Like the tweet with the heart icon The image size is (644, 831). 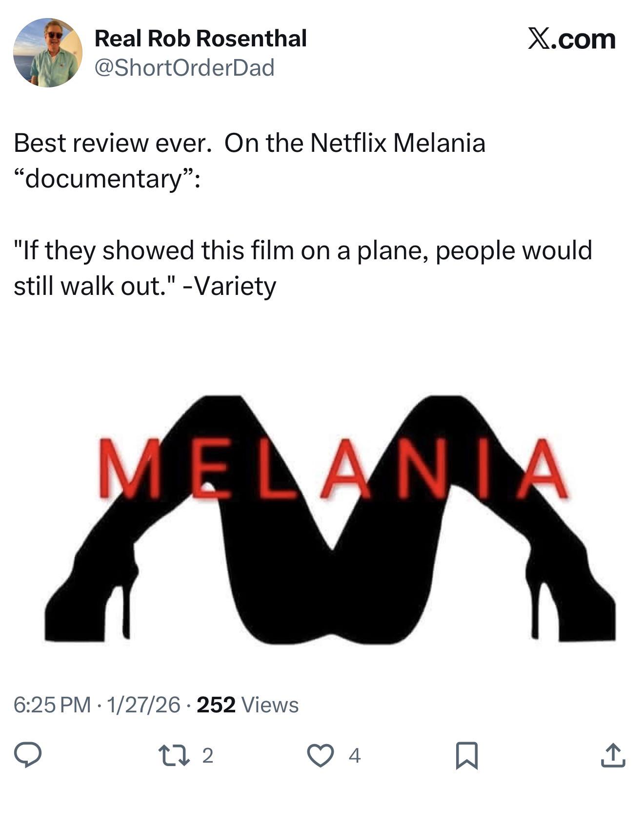[x=320, y=755]
